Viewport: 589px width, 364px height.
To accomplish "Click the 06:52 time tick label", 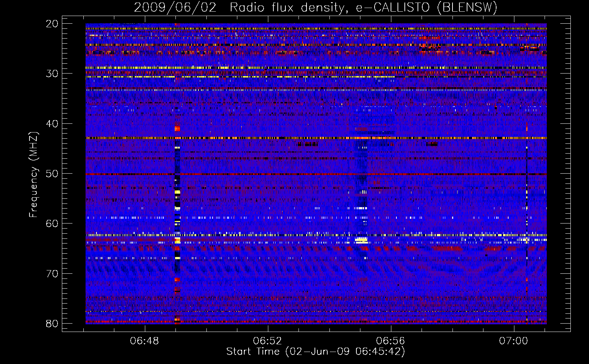I will [x=268, y=341].
